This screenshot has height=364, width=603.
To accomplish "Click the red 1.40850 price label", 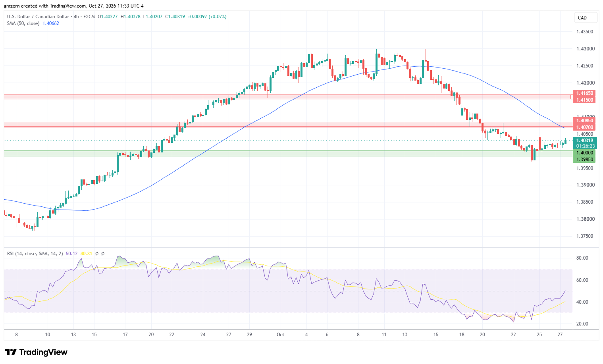I will pos(585,121).
